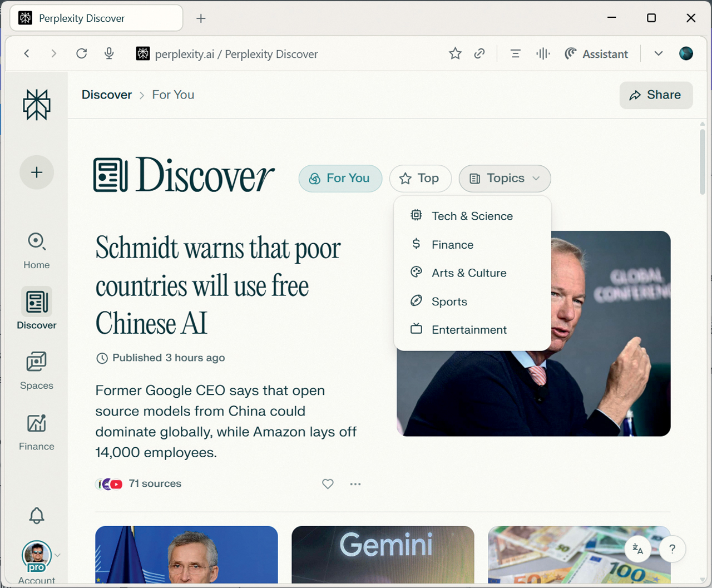Toggle the Top stories filter
The image size is (712, 588).
click(419, 179)
